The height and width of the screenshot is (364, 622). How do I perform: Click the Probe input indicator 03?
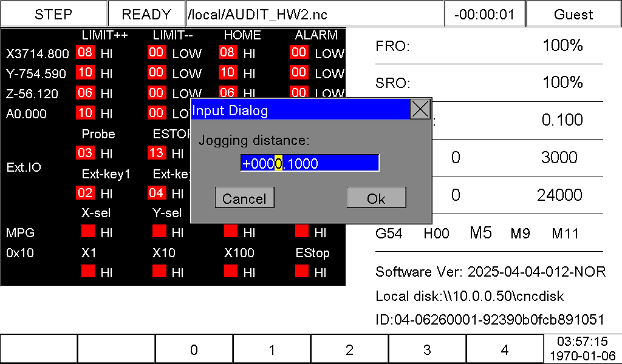tap(85, 153)
